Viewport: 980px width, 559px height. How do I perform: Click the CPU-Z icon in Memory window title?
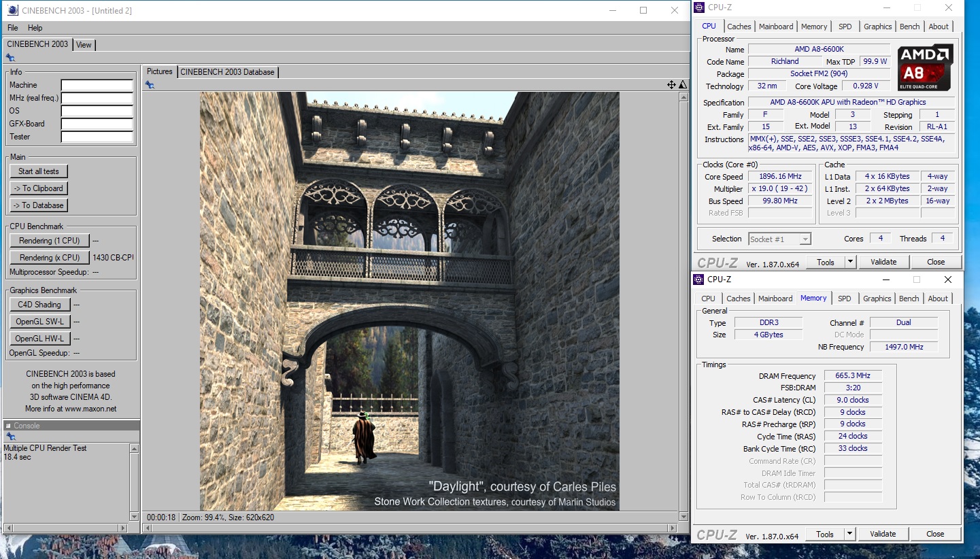pos(698,279)
